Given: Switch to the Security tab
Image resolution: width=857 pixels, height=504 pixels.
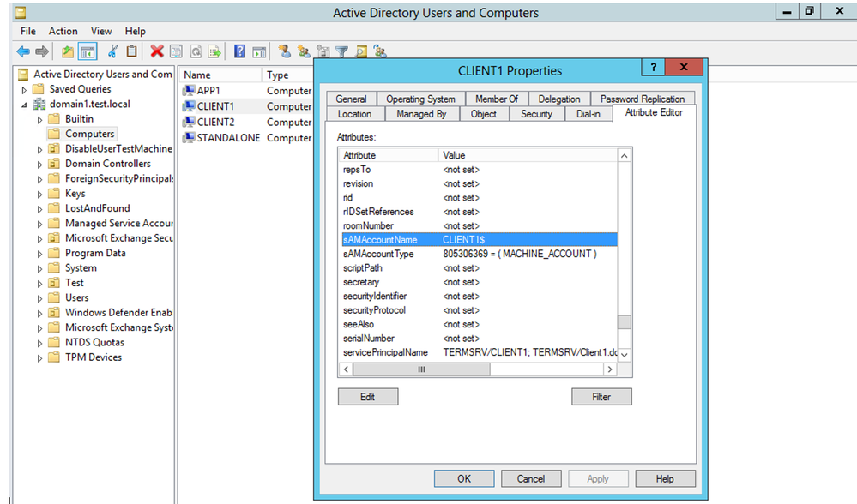Looking at the screenshot, I should click(537, 113).
